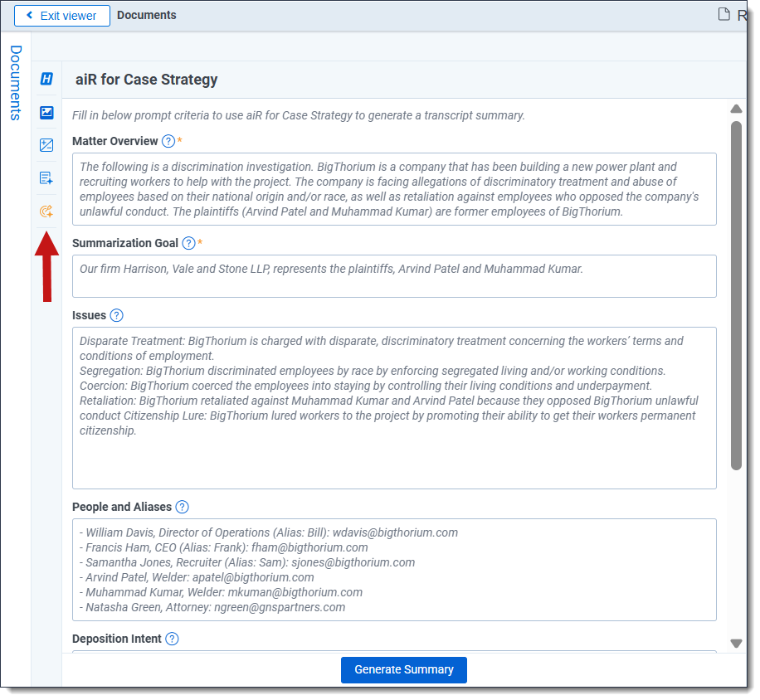The image size is (760, 700).
Task: Show help for Deposition Intent
Action: coord(172,639)
